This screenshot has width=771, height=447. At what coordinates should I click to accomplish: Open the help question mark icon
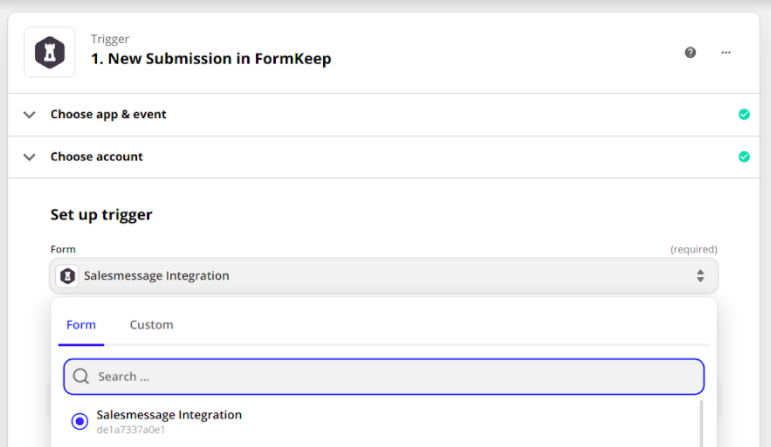(690, 53)
